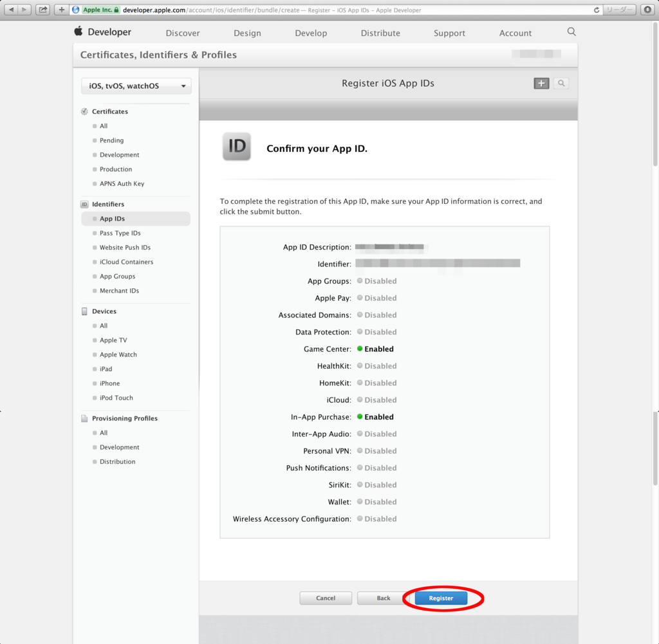Click the add bookmark plus button
Image resolution: width=659 pixels, height=644 pixels.
[x=61, y=10]
